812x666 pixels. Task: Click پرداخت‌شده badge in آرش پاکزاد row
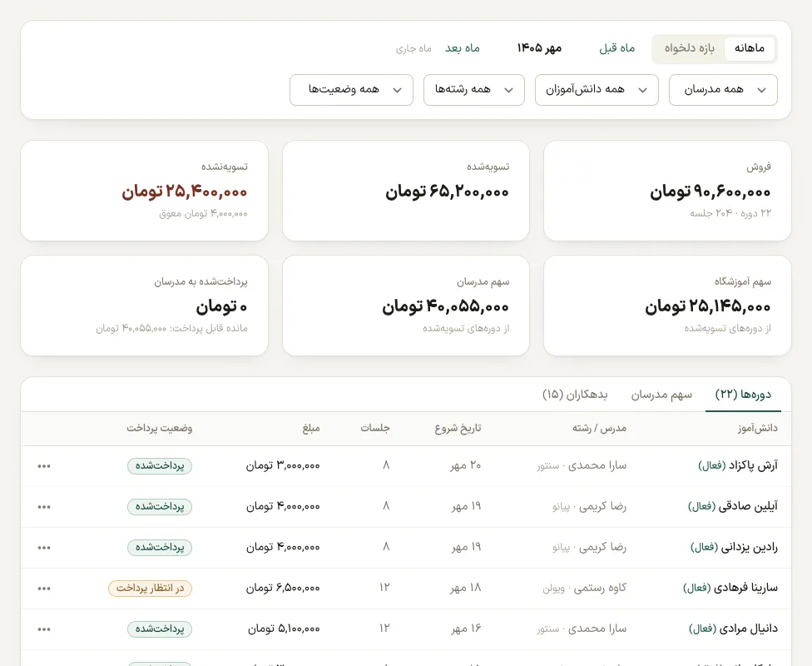160,466
